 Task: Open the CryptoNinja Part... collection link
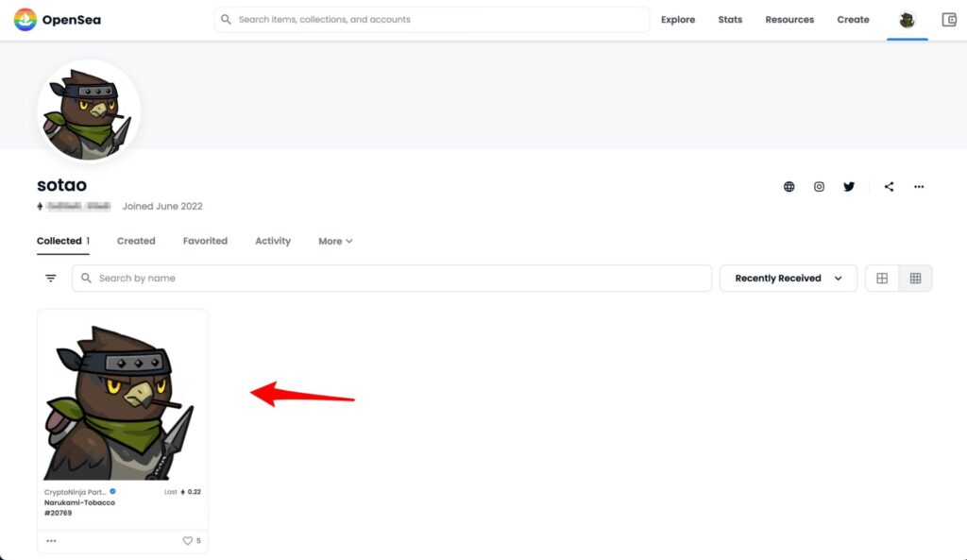pyautogui.click(x=76, y=492)
